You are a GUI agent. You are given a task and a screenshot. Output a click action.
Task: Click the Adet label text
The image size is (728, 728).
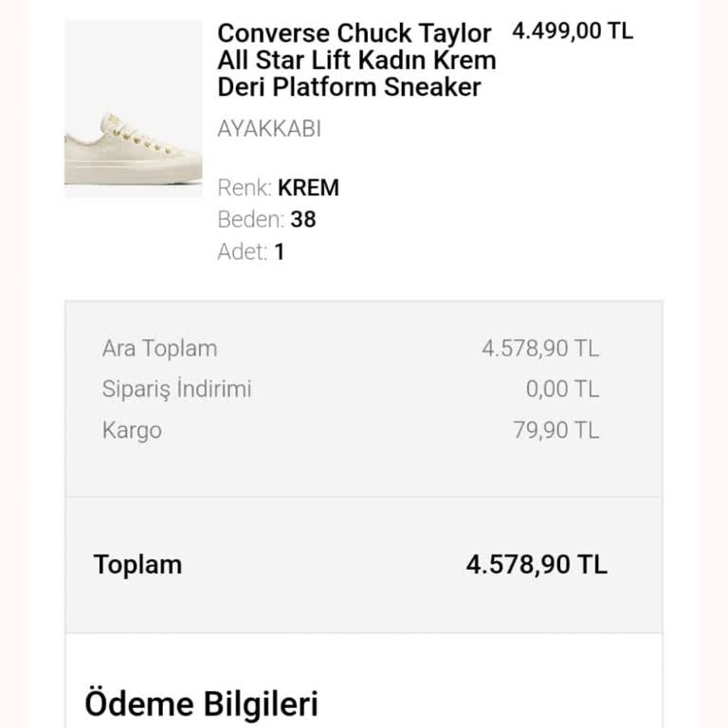243,252
